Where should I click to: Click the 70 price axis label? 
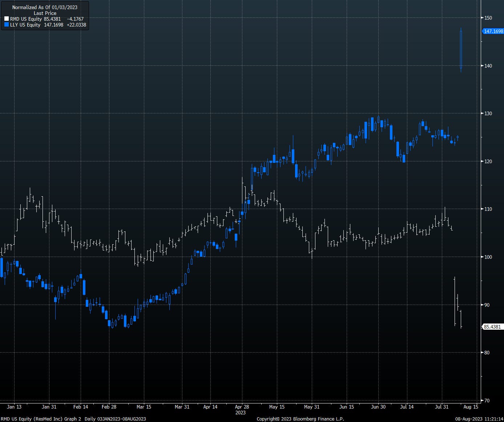(x=487, y=401)
